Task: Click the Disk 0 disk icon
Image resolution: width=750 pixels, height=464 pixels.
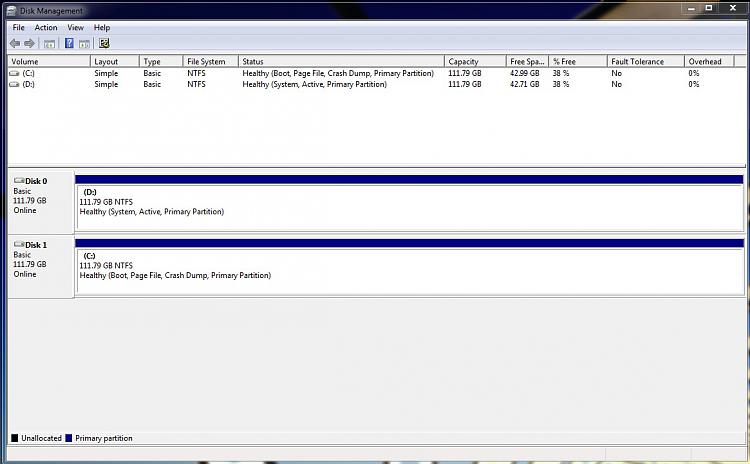Action: tap(19, 180)
